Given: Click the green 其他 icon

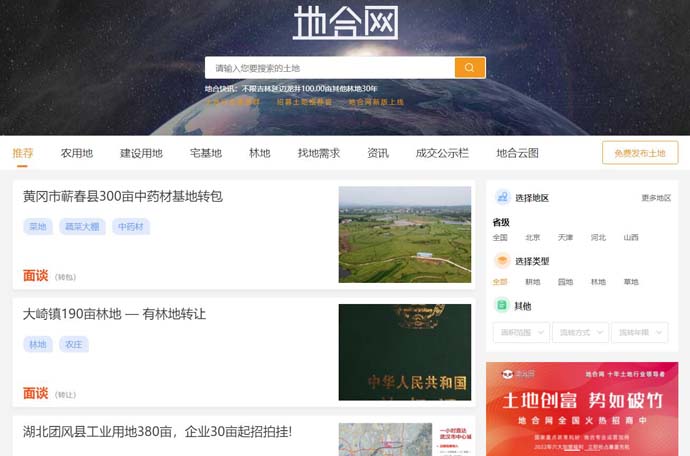Looking at the screenshot, I should click(502, 305).
